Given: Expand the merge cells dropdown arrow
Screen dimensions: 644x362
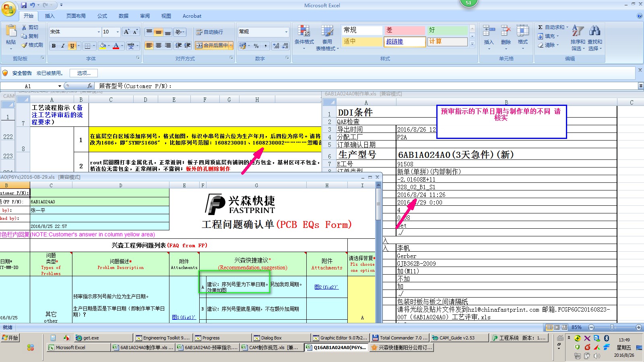Looking at the screenshot, I should 231,46.
